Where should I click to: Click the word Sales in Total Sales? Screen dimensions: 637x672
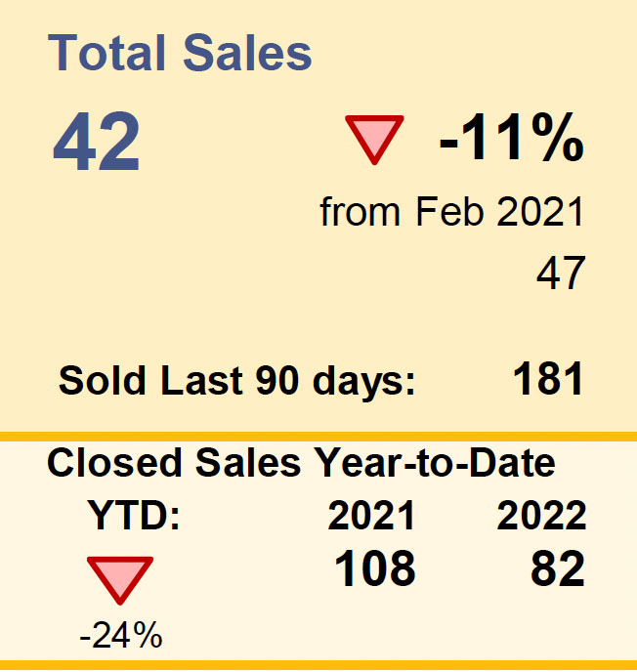247,53
